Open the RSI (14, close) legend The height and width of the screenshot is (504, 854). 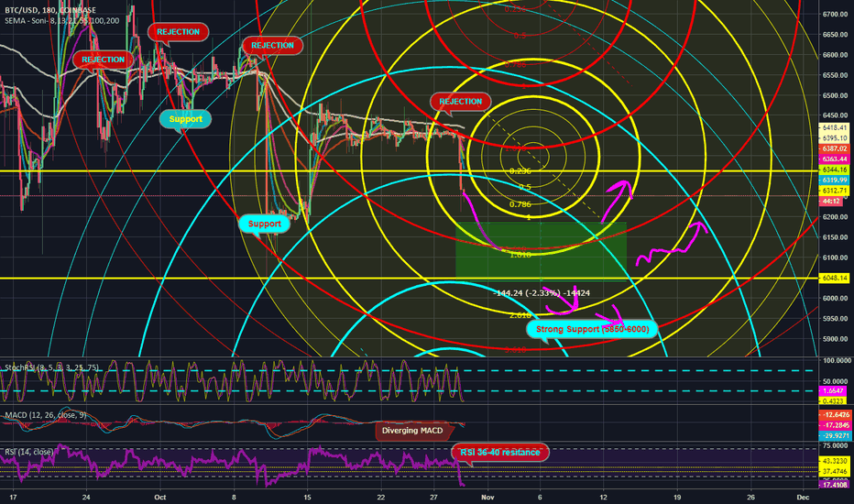coord(29,452)
